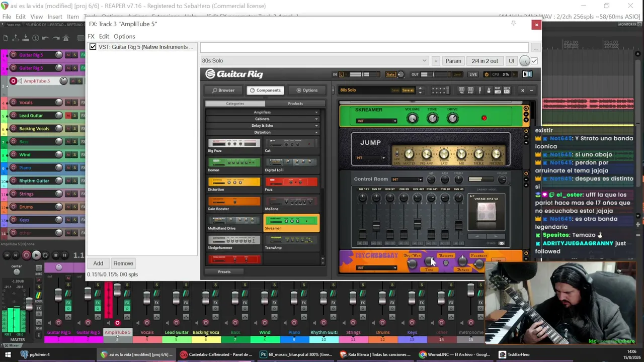The width and height of the screenshot is (644, 362).
Task: Click the Add FX button
Action: (x=98, y=263)
